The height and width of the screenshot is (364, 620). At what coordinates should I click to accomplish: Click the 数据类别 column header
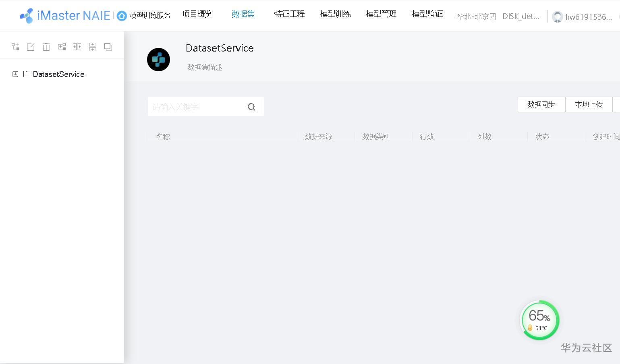[x=376, y=136]
